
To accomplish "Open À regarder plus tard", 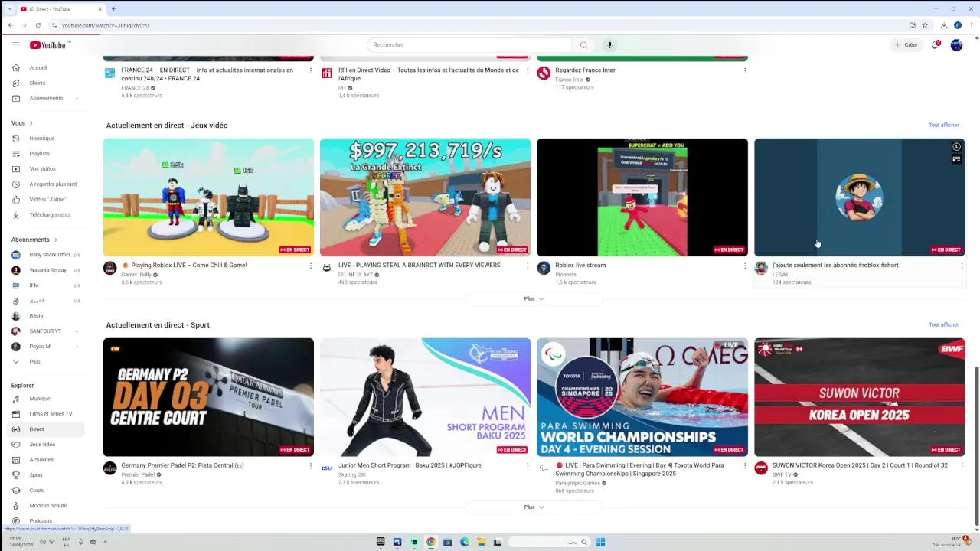I will pos(44,184).
